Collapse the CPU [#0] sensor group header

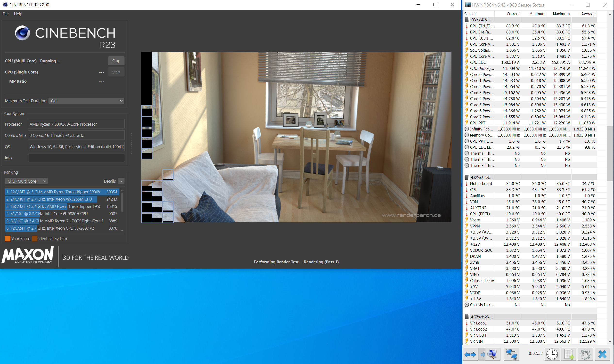coord(481,20)
